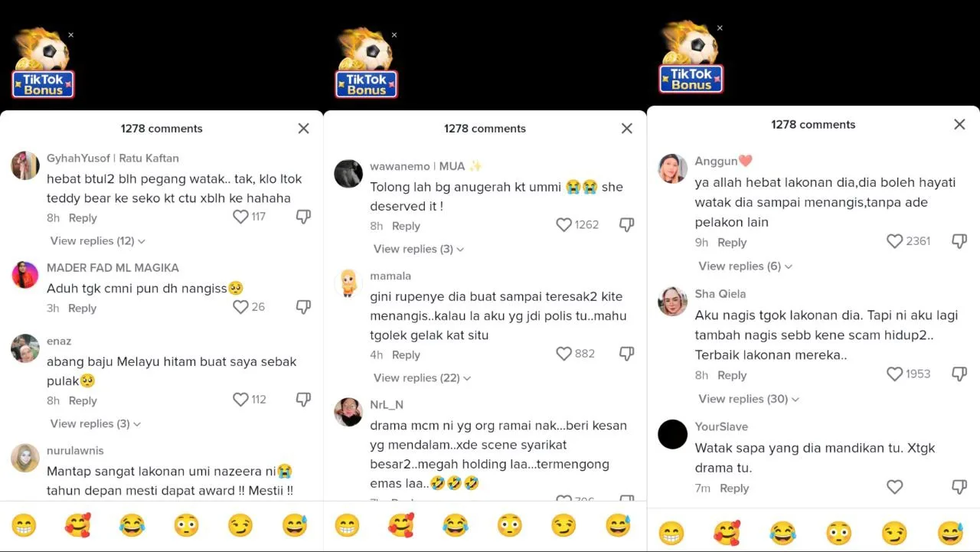Reply to Anggun's comment
This screenshot has height=552, width=980.
732,243
